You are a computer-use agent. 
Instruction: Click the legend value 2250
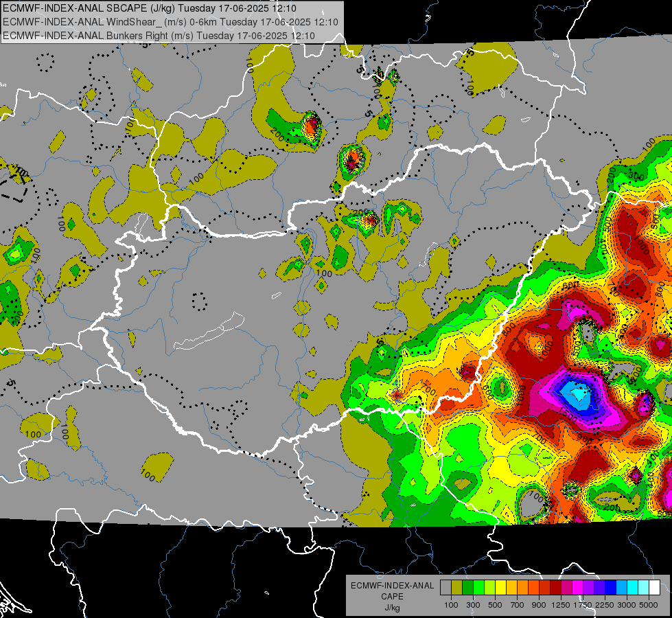[x=605, y=605]
